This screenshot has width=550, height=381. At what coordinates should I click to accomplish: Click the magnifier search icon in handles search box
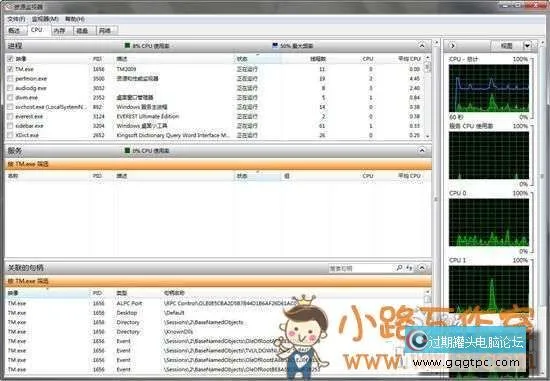coord(399,268)
